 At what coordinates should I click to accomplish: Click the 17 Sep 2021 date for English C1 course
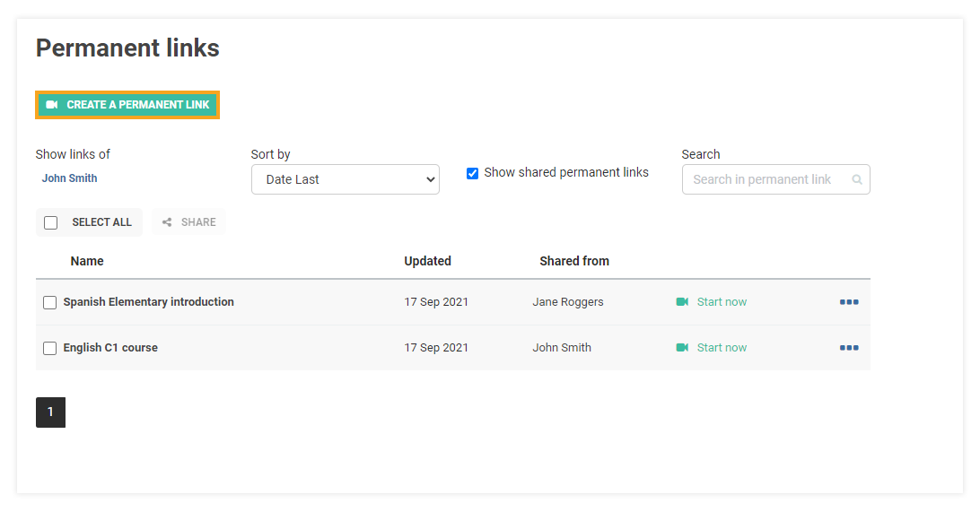pos(436,348)
